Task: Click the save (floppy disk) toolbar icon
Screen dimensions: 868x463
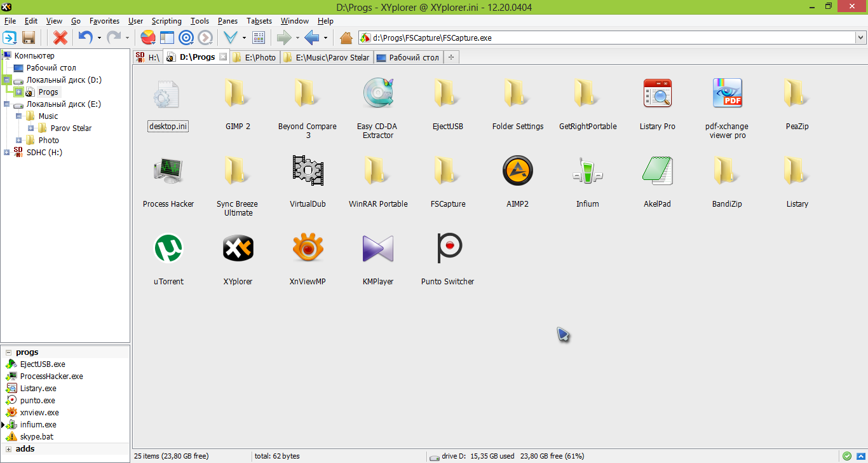Action: coord(29,38)
